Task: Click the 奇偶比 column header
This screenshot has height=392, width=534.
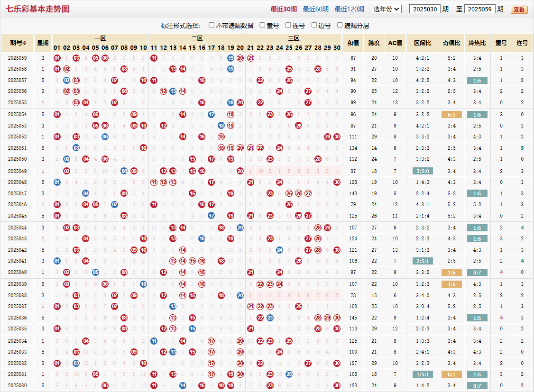Action: pos(451,43)
